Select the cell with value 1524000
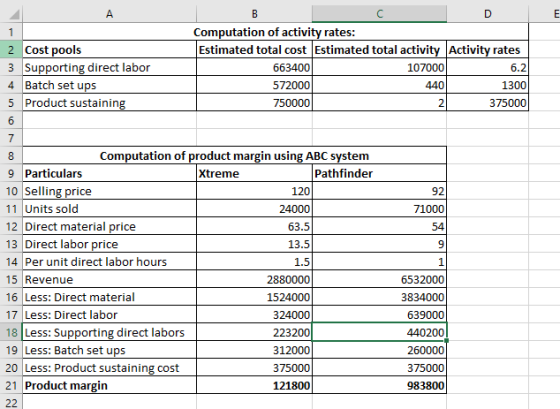The image size is (560, 409). [x=254, y=297]
